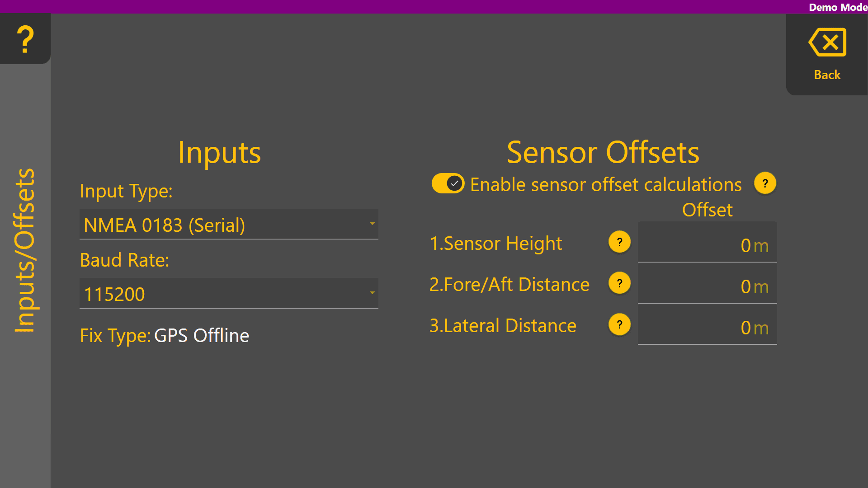
Task: Click the Inputs section heading
Action: pos(219,152)
